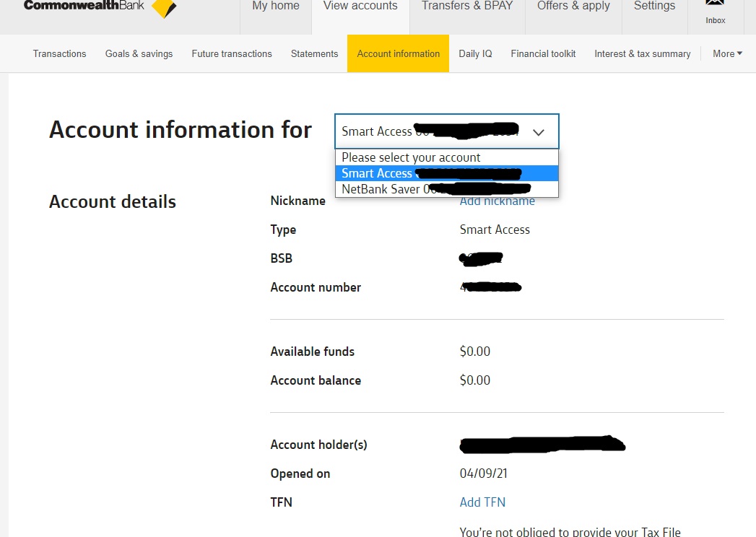The width and height of the screenshot is (756, 537).
Task: Click the Account holder(s) label
Action: (x=318, y=445)
